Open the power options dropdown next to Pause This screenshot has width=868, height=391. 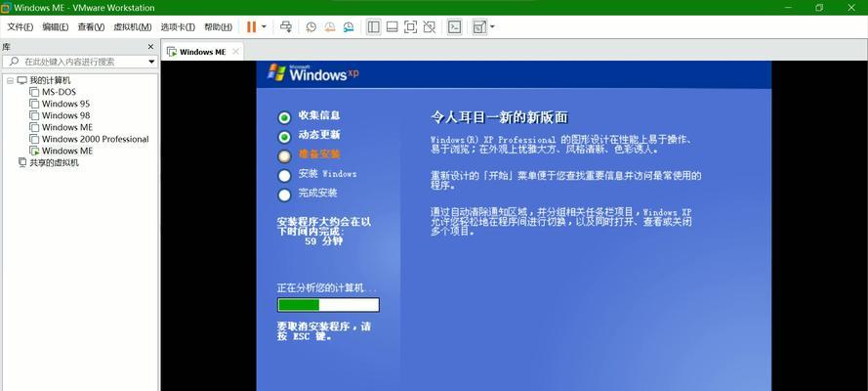pyautogui.click(x=264, y=26)
